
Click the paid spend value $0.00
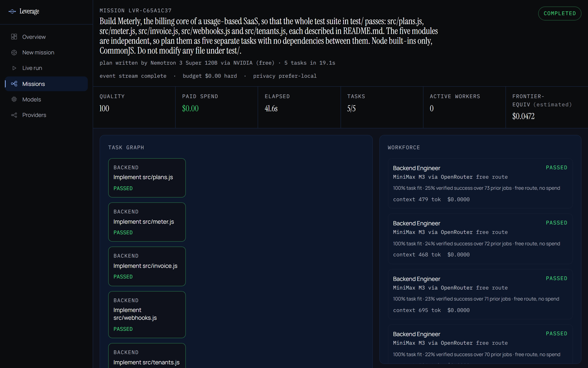coord(190,108)
